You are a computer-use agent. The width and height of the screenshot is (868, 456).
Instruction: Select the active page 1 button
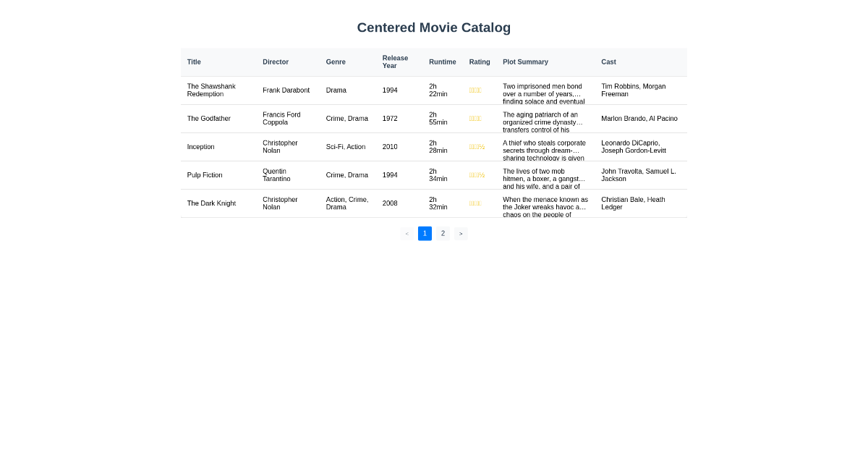pos(425,233)
